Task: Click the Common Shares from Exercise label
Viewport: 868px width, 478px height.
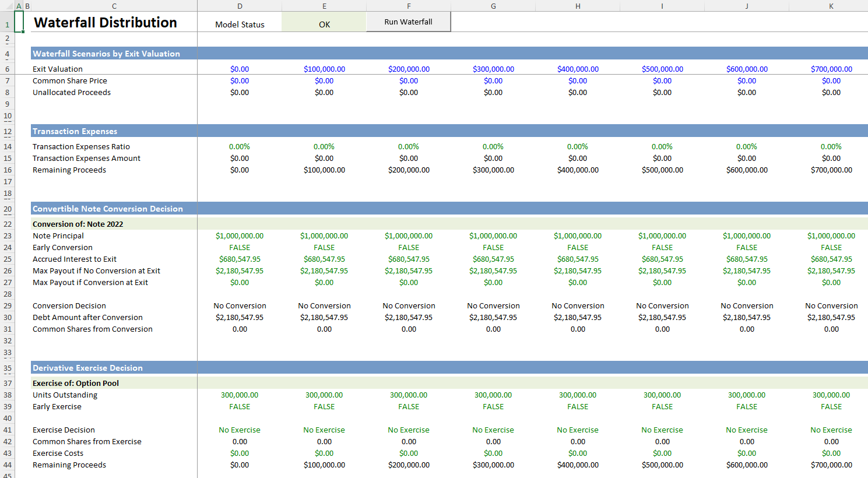Action: pos(87,441)
